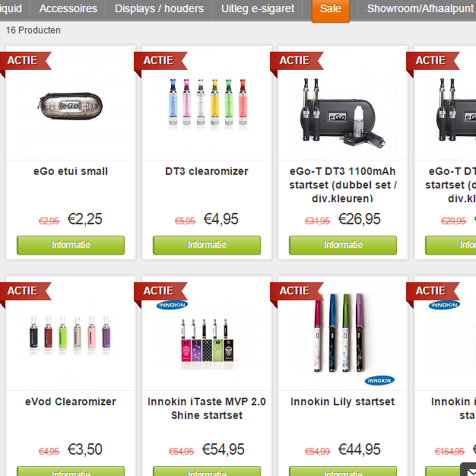Open the Innokin Lily startset title link
The height and width of the screenshot is (476, 476).
(342, 401)
